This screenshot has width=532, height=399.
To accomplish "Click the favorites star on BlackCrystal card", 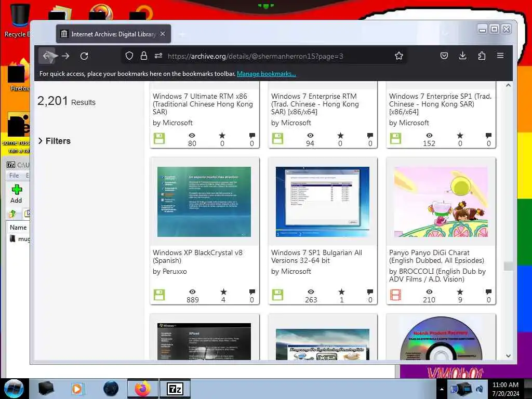I will point(223,292).
